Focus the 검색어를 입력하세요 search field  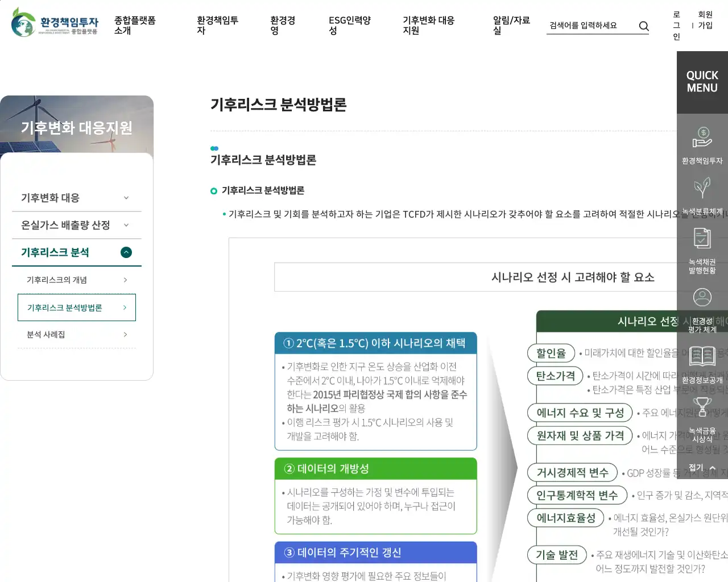tap(590, 26)
